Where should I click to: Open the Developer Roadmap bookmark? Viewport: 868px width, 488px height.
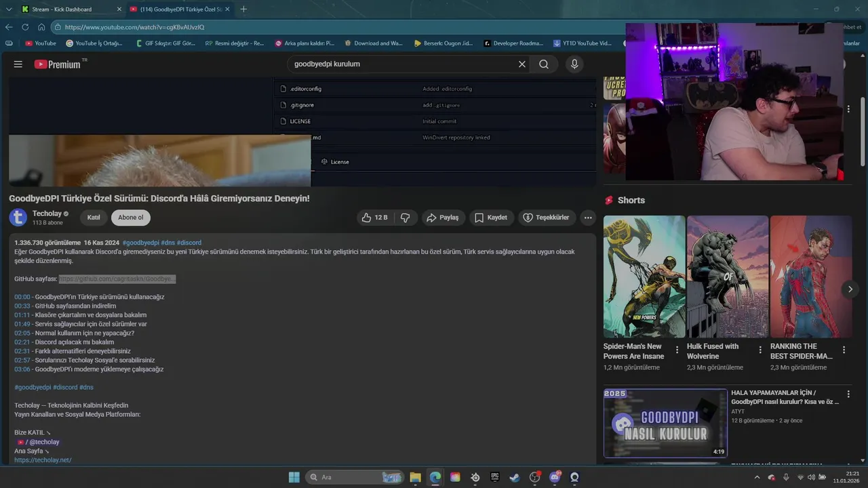click(514, 43)
